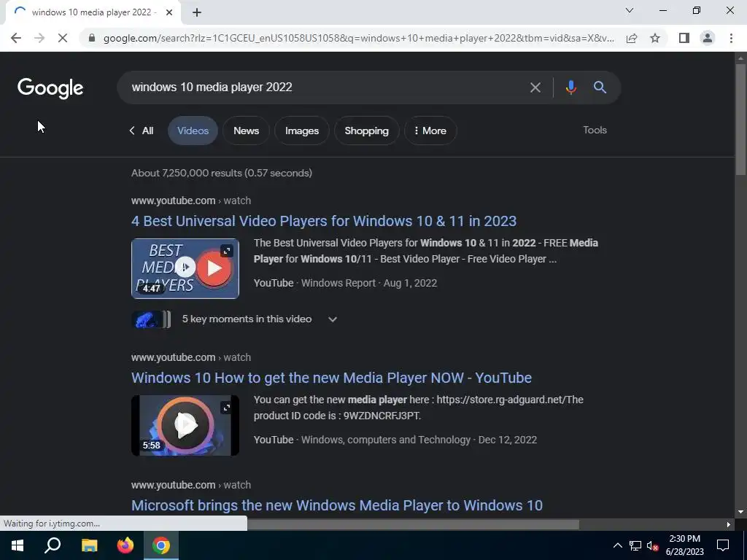The height and width of the screenshot is (560, 747).
Task: Open search Tools
Action: (x=595, y=130)
